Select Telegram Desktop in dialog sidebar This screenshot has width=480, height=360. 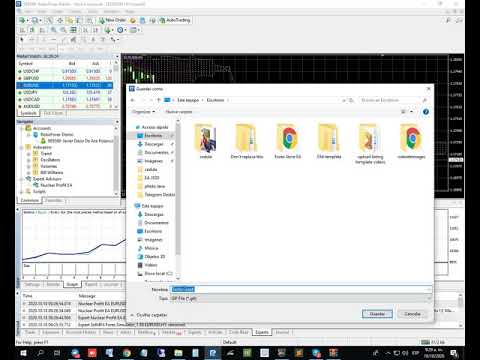click(157, 195)
